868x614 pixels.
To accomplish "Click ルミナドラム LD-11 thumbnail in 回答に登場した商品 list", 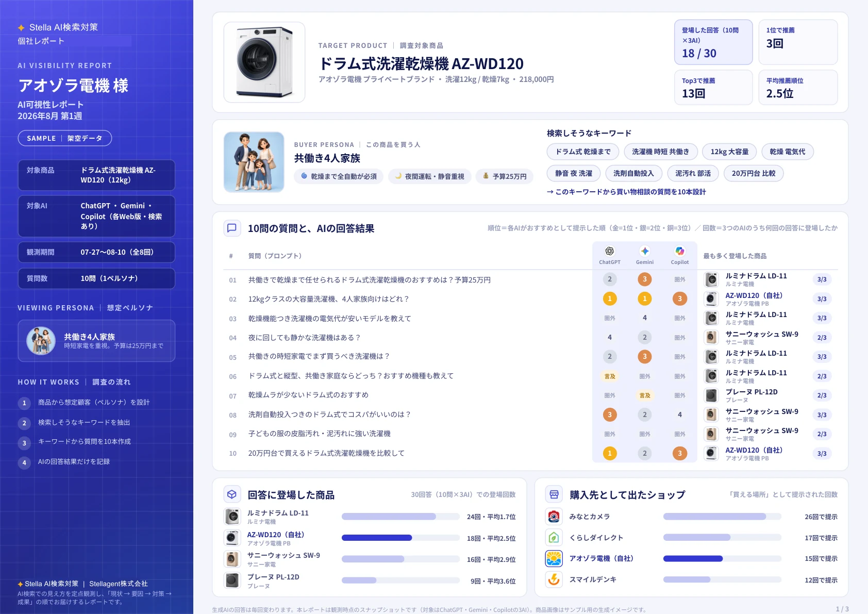I will coord(232,517).
